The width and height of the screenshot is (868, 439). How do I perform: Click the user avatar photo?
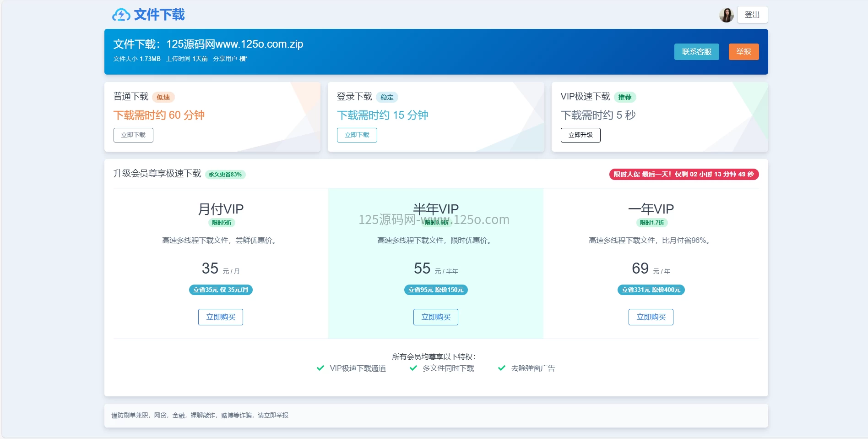[x=726, y=15]
